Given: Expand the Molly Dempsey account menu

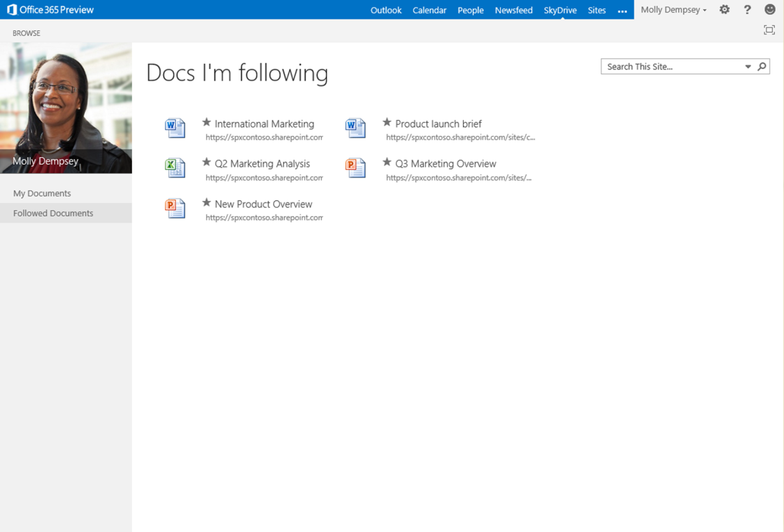Looking at the screenshot, I should point(674,10).
